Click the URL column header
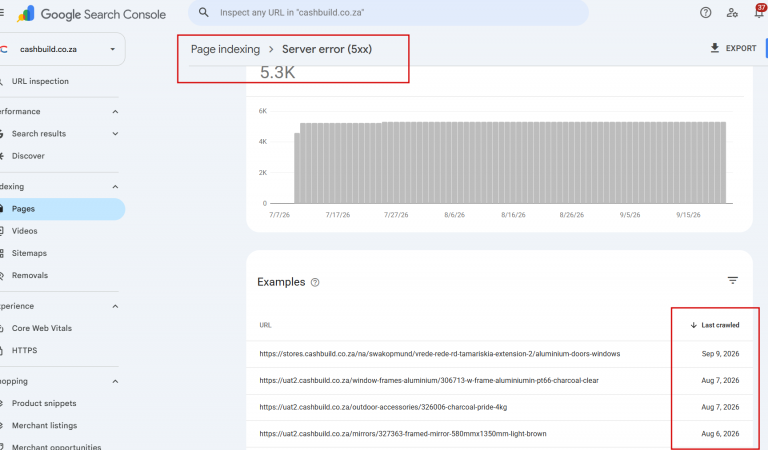Viewport: 768px width, 450px height. [x=265, y=325]
